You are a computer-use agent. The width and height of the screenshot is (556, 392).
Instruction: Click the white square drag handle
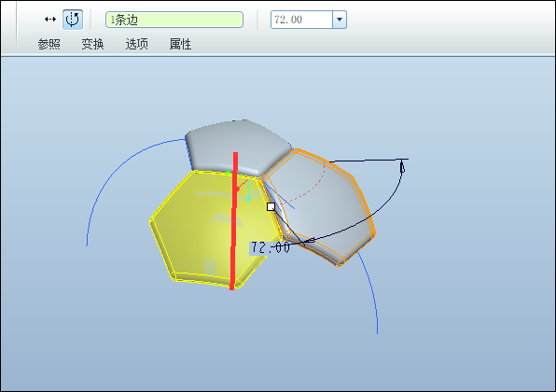click(271, 206)
